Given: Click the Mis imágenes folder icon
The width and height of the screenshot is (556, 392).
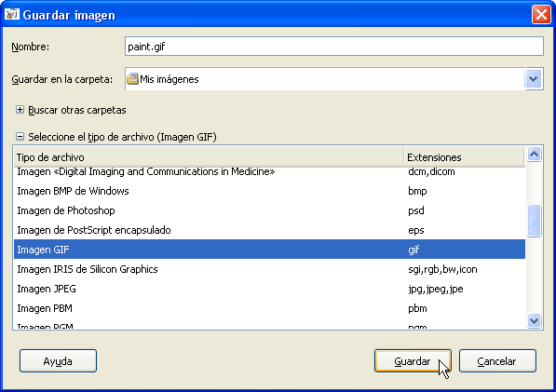Looking at the screenshot, I should click(x=132, y=79).
